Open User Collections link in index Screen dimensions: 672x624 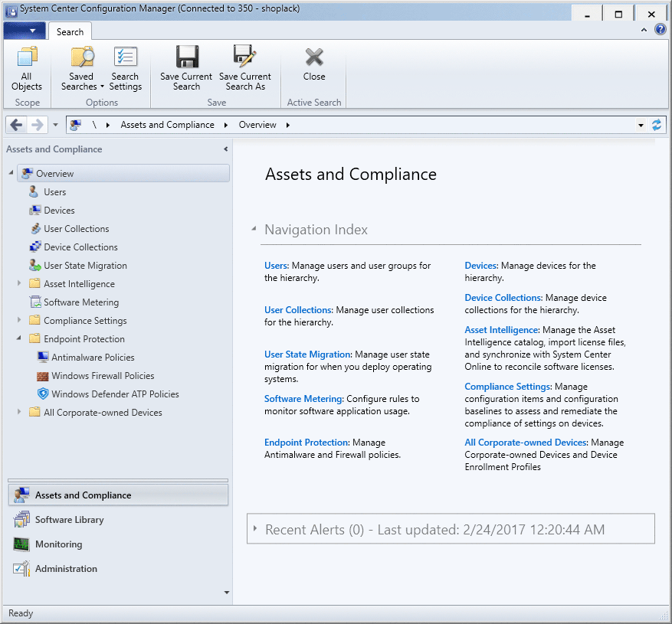pos(298,309)
